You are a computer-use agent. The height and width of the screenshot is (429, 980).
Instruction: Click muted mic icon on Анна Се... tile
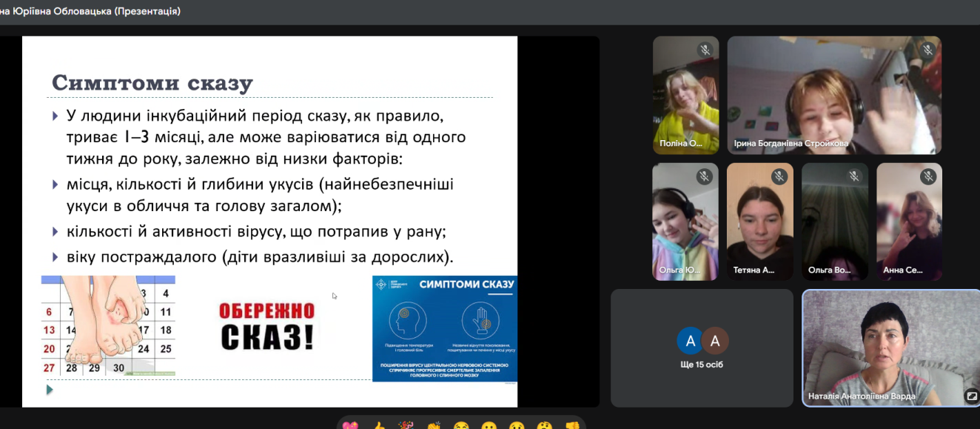928,176
